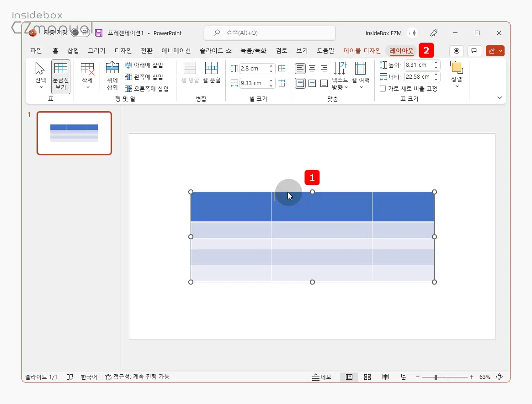Image resolution: width=532 pixels, height=404 pixels.
Task: Click the save icon in title bar
Action: point(99,33)
